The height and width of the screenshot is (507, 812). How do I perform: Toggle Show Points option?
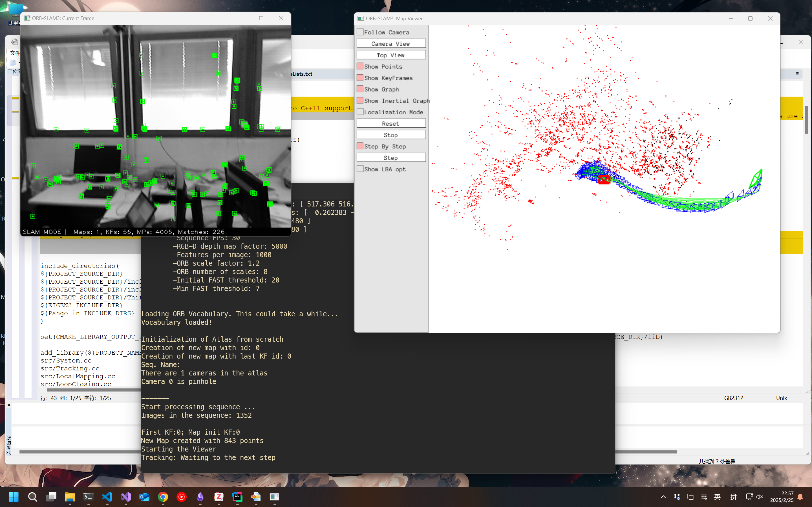[360, 66]
